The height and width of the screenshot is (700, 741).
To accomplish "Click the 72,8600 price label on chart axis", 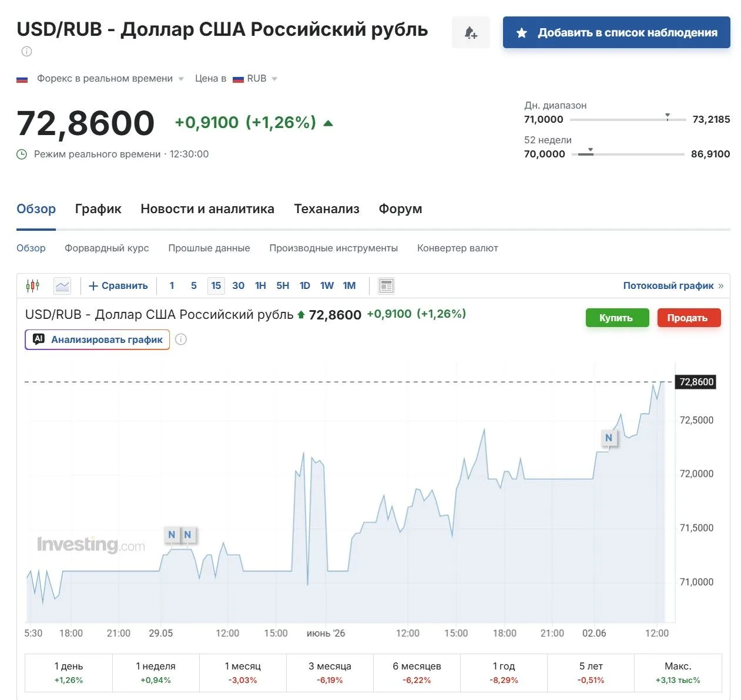I will [696, 382].
